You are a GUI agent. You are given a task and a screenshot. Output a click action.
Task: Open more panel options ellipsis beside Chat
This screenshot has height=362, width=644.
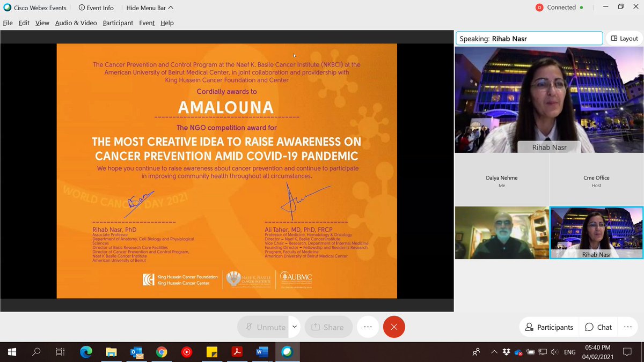pos(628,327)
